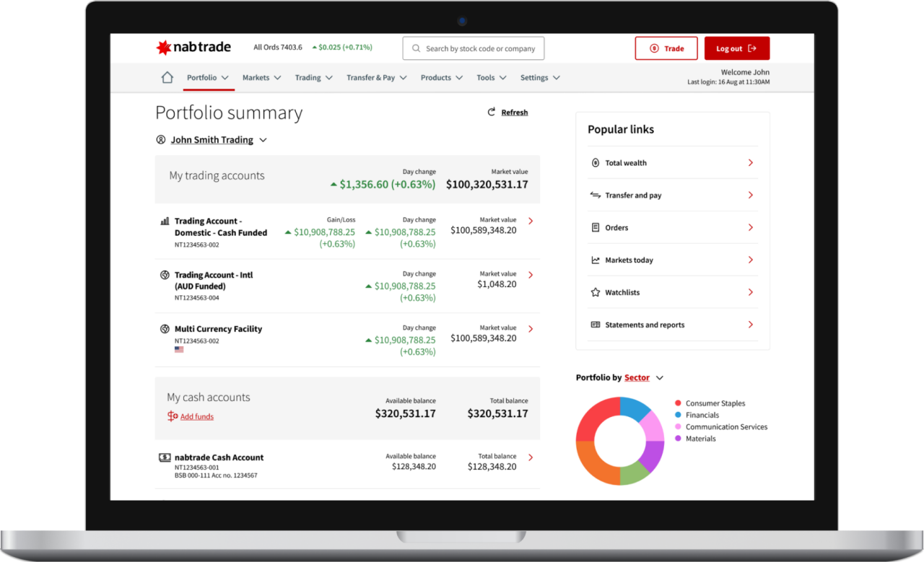Click the Transfer and pay arrows icon
Viewport: 924px width, 562px height.
click(x=596, y=195)
